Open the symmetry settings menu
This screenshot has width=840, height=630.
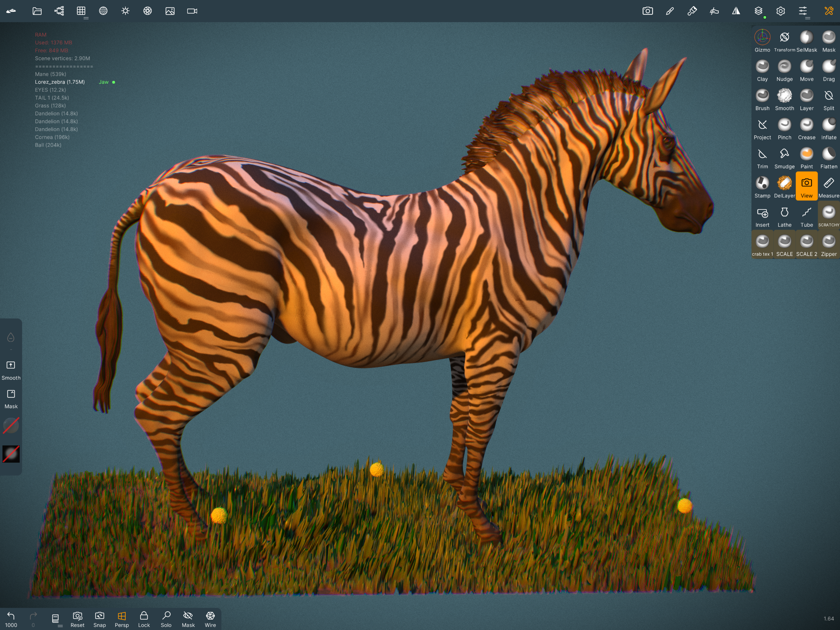click(736, 11)
